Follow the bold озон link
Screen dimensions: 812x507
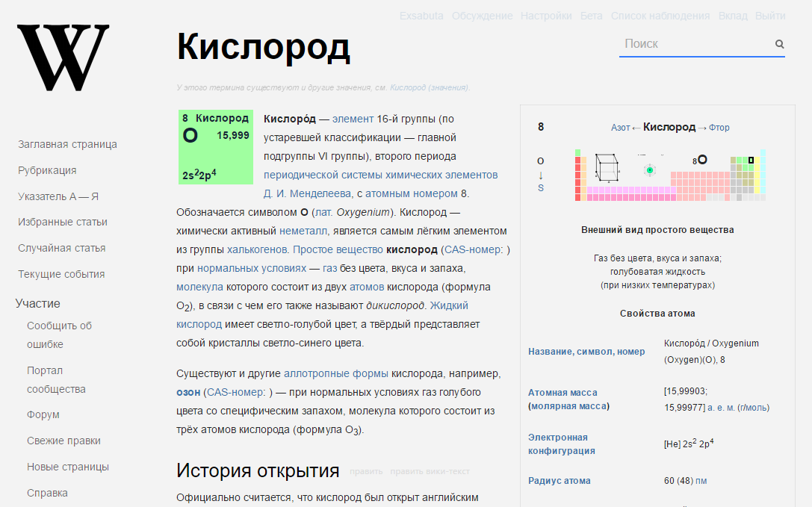188,392
